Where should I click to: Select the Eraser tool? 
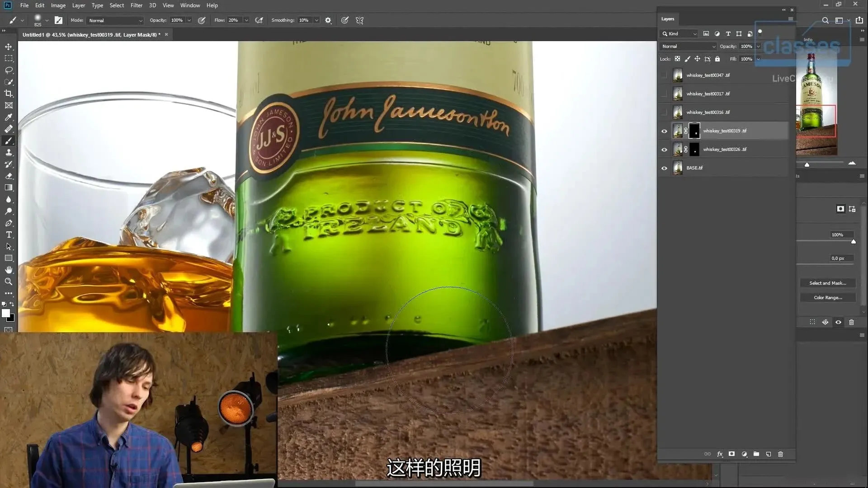click(9, 176)
